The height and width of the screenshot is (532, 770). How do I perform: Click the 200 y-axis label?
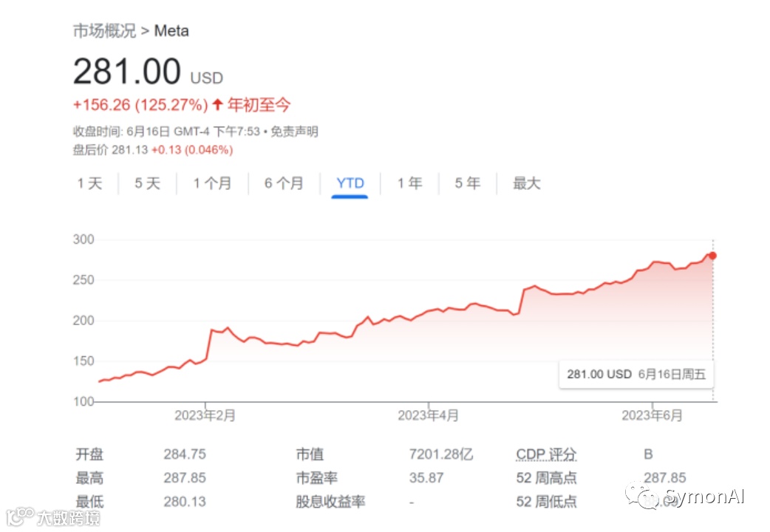(84, 320)
